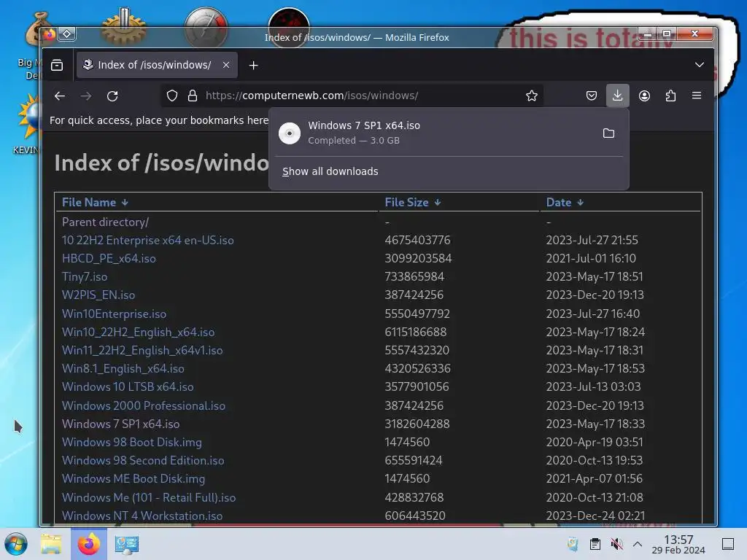
Task: Sort the table by Date
Action: pos(565,203)
